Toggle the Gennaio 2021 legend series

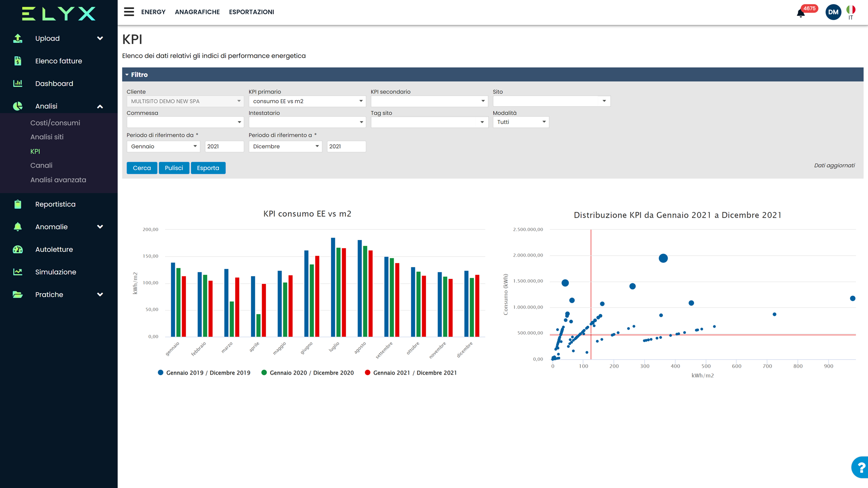(410, 373)
